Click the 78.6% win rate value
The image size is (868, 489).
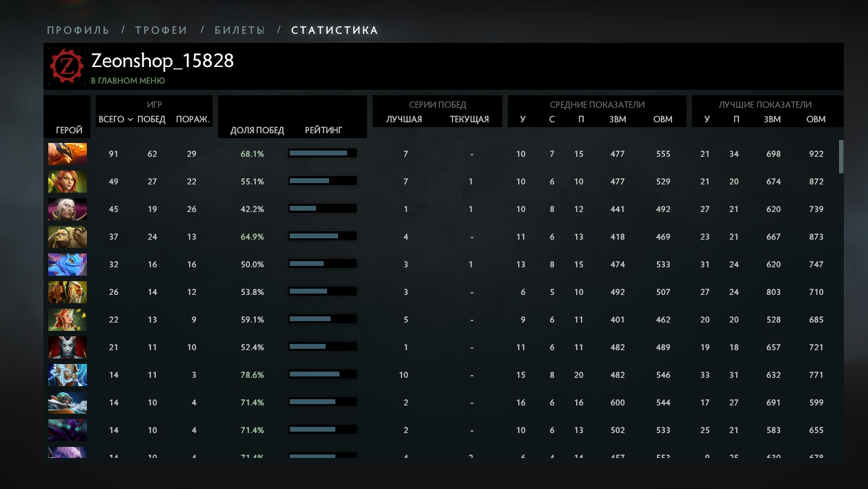pos(253,375)
